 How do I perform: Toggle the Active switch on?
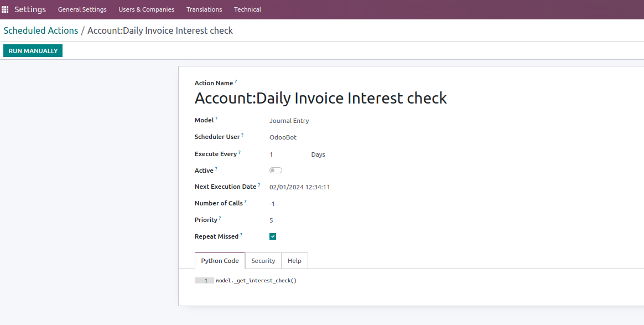pyautogui.click(x=276, y=170)
